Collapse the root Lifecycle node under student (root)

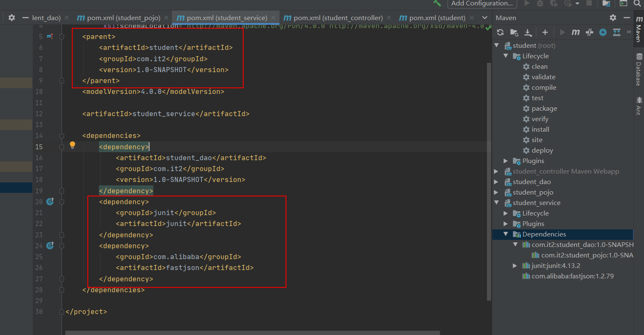pos(506,56)
